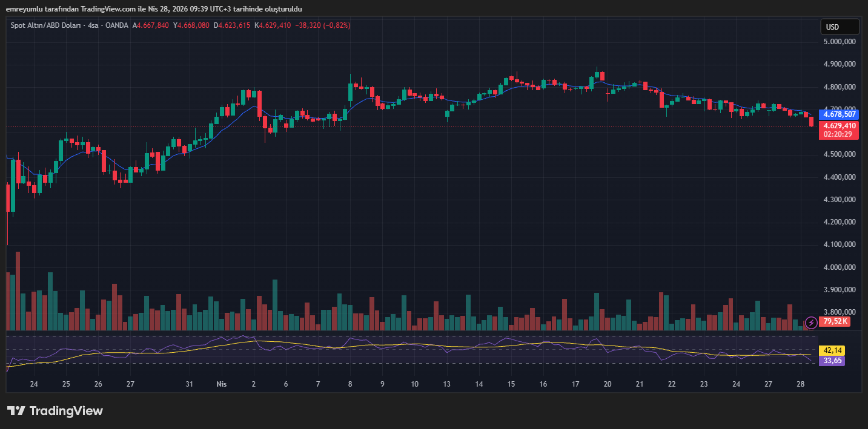868x429 pixels.
Task: Click the 4.100,000 price axis label
Action: (838, 244)
